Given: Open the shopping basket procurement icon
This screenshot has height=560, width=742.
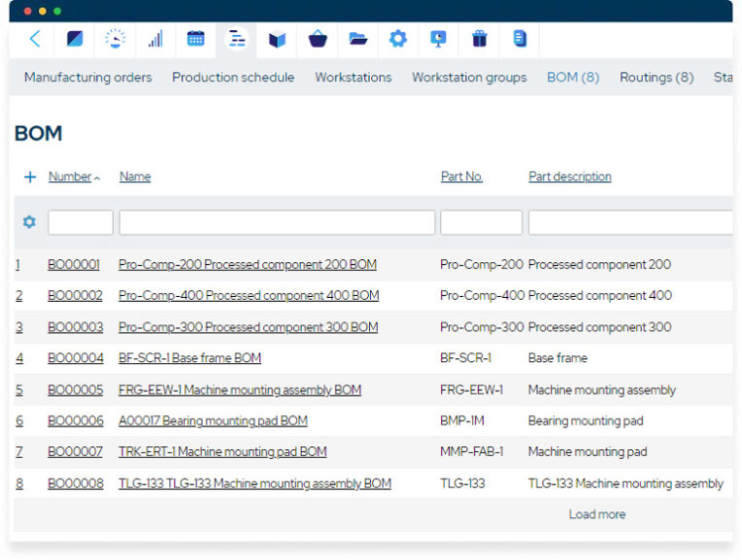Looking at the screenshot, I should click(x=318, y=39).
